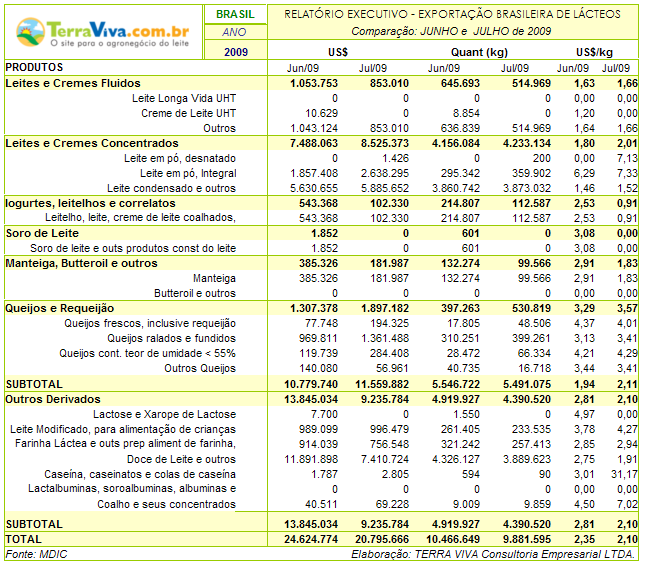Select value 1.361.488 for Queijos ralados e fundidos
646x565 pixels.
click(x=385, y=339)
